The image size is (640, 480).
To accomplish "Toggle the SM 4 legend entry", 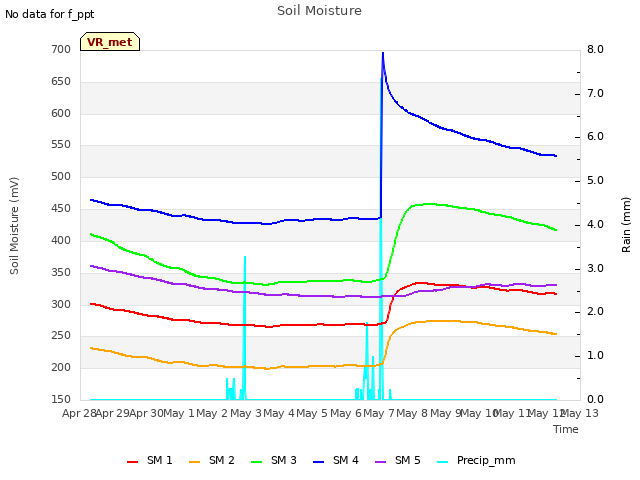I will (x=336, y=460).
